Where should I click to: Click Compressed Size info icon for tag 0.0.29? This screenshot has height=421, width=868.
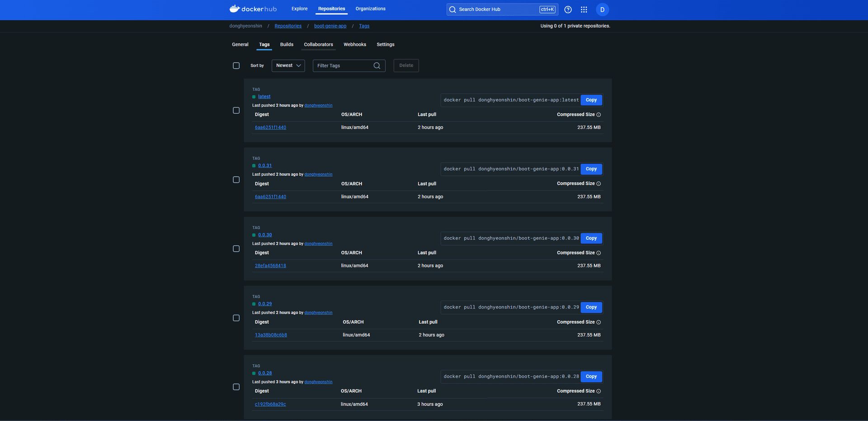[x=599, y=322]
